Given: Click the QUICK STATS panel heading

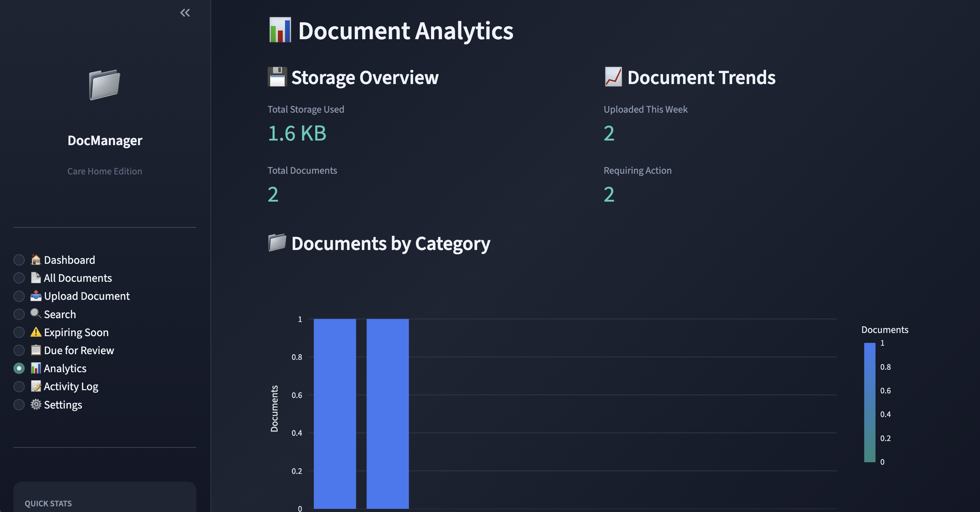Looking at the screenshot, I should pos(48,503).
